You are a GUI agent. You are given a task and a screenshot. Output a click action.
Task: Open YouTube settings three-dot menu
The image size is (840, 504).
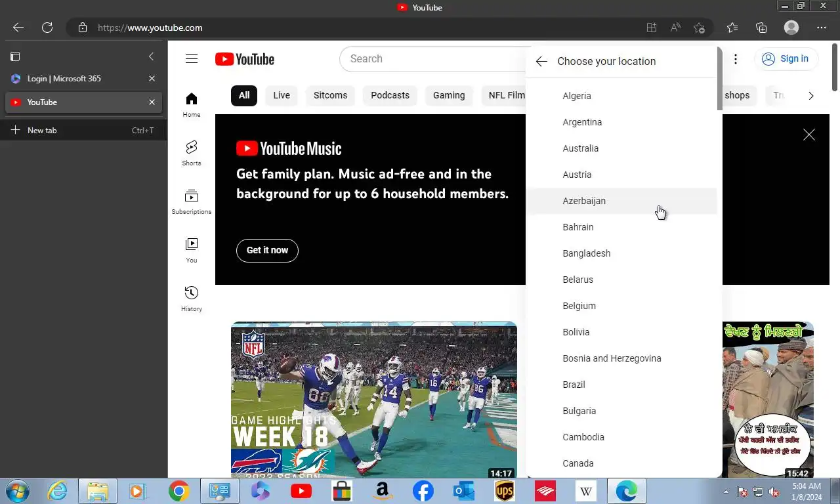click(x=736, y=59)
